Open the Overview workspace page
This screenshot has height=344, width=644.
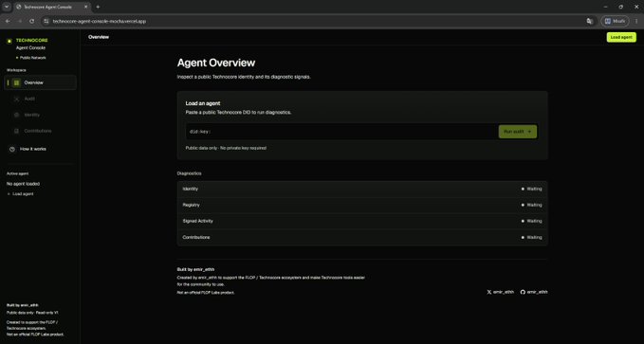(40, 83)
